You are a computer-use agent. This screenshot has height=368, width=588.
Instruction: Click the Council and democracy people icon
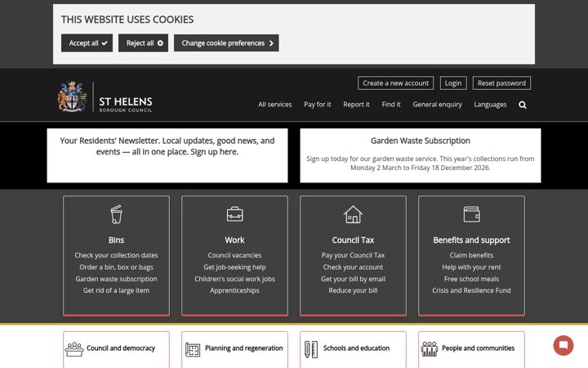(74, 349)
